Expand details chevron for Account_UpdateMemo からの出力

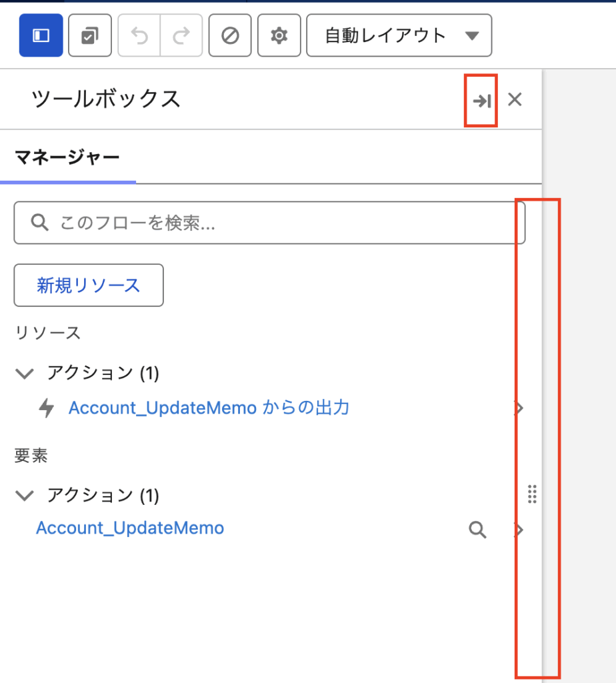click(x=519, y=408)
